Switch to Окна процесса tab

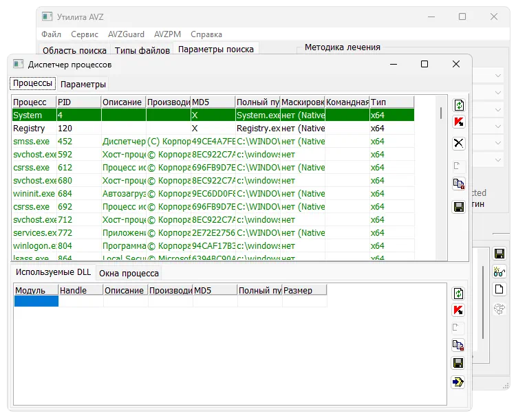pos(129,274)
